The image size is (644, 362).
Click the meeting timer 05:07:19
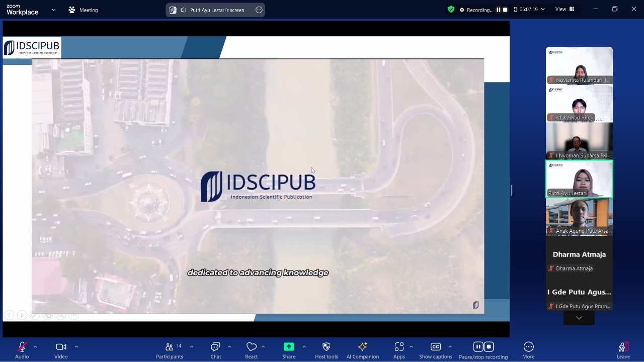point(528,10)
